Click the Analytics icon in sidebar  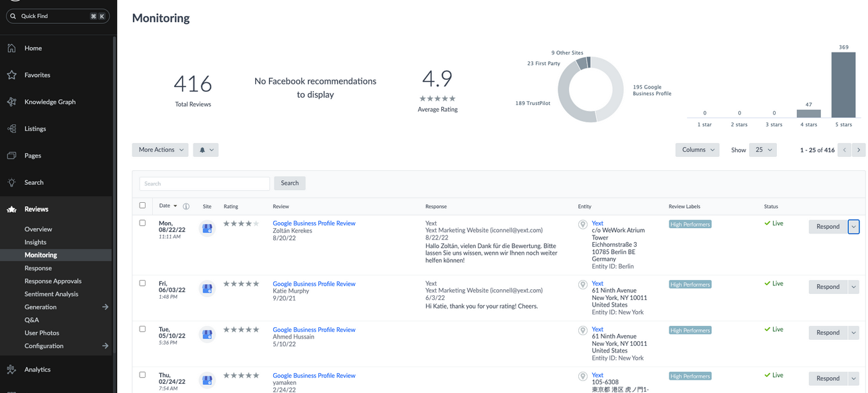click(x=11, y=369)
